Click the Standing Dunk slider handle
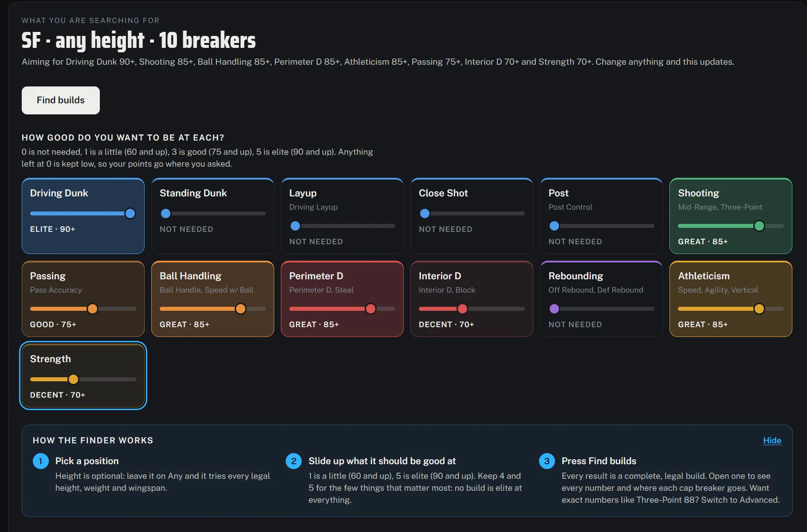The width and height of the screenshot is (807, 532). pyautogui.click(x=165, y=214)
